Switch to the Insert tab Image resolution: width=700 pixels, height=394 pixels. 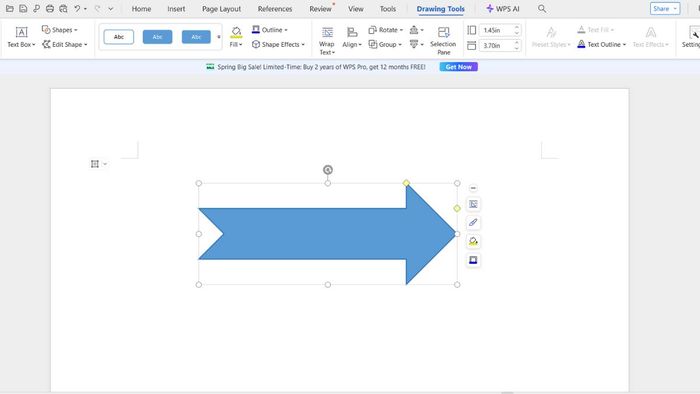point(176,9)
